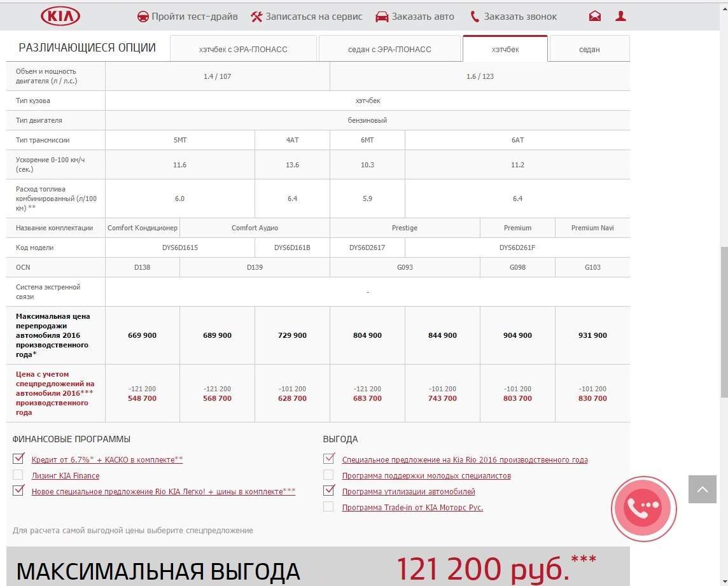This screenshot has width=728, height=586.
Task: Open Записаться на сервис link
Action: pyautogui.click(x=314, y=17)
